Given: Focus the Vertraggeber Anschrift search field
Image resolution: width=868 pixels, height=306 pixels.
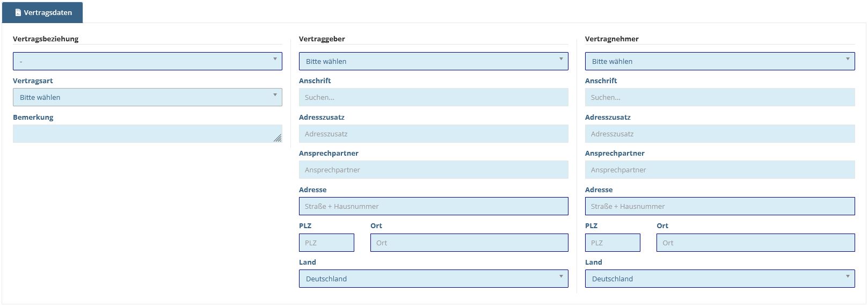Looking at the screenshot, I should tap(434, 97).
